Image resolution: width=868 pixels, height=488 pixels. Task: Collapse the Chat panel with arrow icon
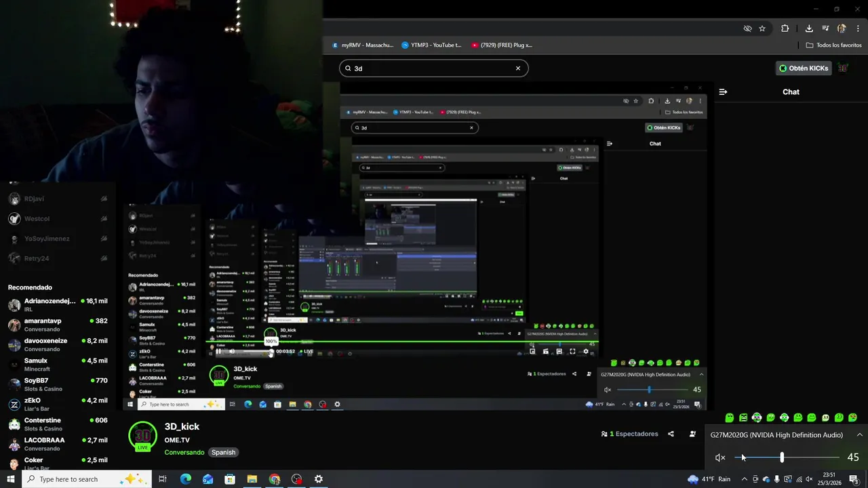pos(723,91)
